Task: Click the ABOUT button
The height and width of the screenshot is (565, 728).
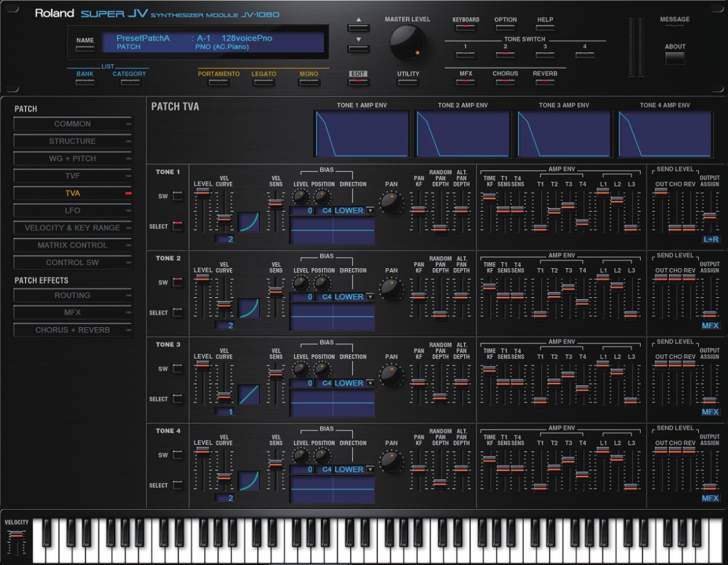Action: coord(675,58)
